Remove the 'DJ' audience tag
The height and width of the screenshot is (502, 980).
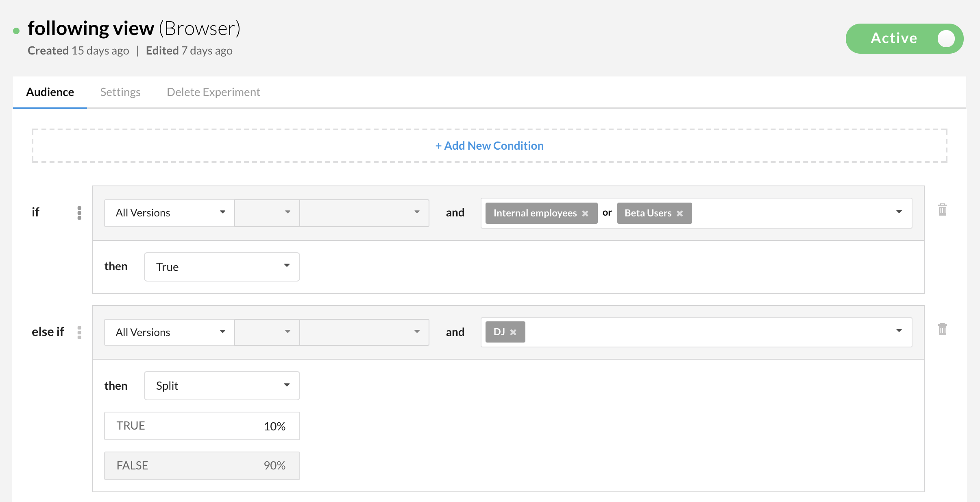(x=513, y=332)
